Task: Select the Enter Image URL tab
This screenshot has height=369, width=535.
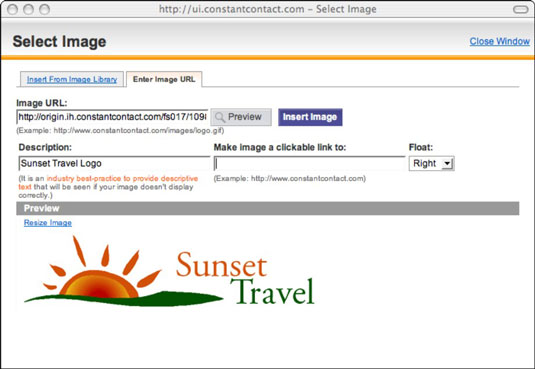Action: (164, 79)
